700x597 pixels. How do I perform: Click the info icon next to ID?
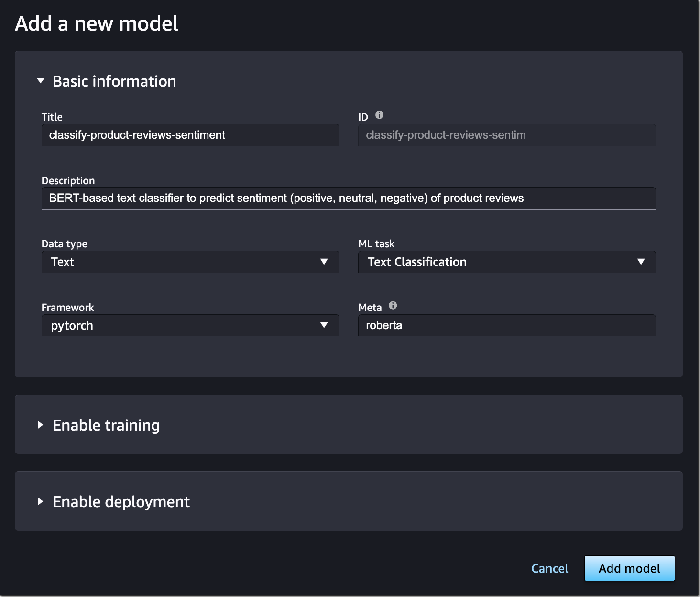pos(380,115)
